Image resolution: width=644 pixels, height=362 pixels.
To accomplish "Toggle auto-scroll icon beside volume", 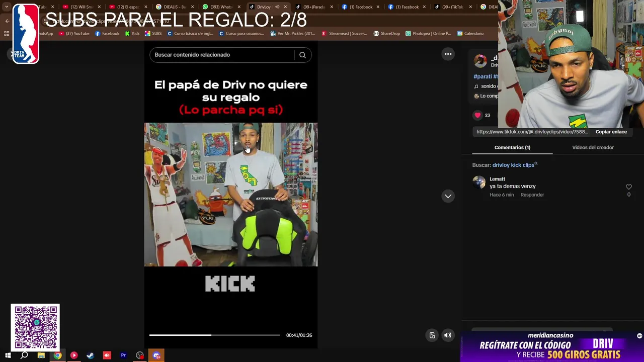I will coord(432,335).
